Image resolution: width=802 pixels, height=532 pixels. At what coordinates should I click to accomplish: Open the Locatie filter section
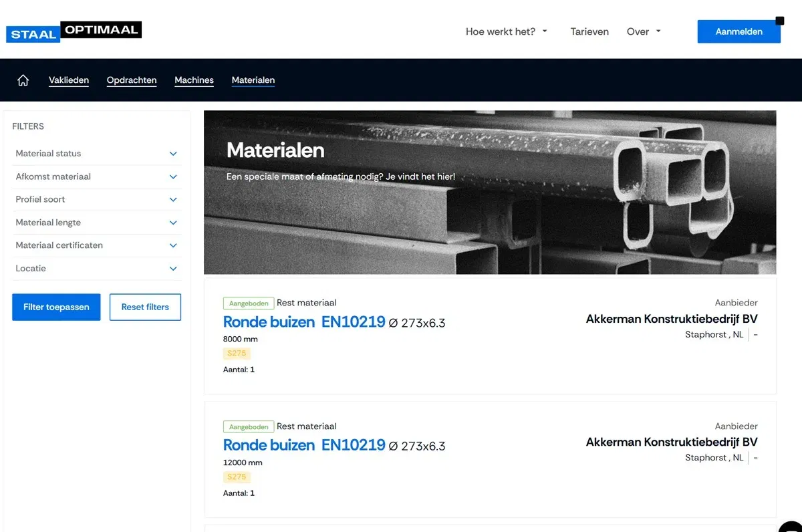click(x=96, y=268)
